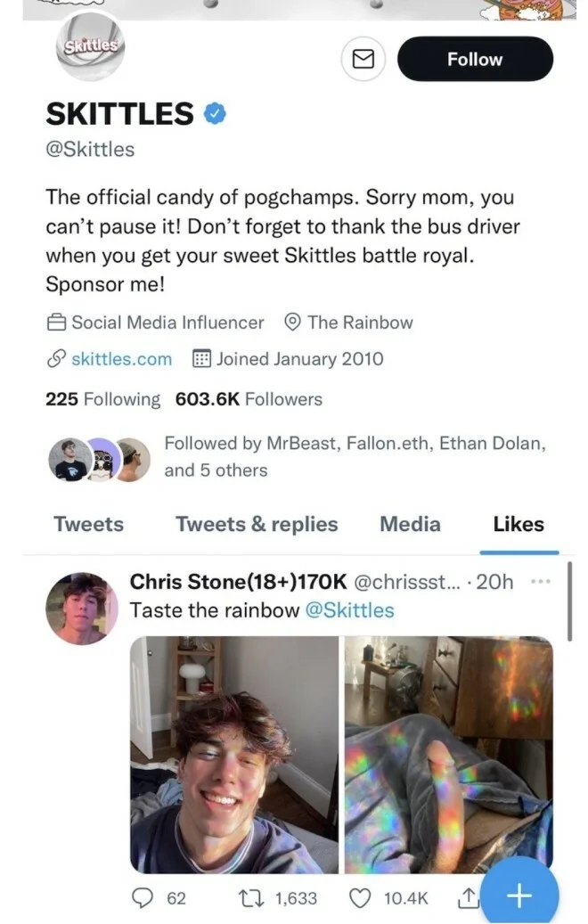Open 'Followed by MrBeast' followers text
This screenshot has width=588, height=924.
tap(355, 456)
